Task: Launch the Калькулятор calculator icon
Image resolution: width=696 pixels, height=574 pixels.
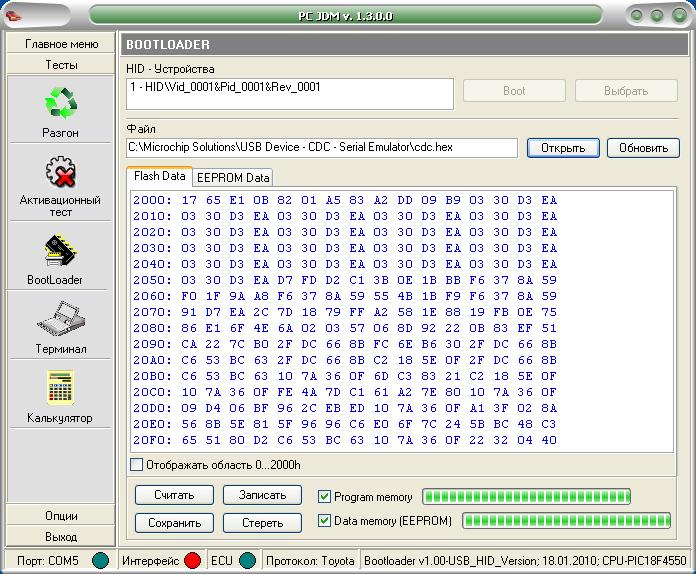Action: pyautogui.click(x=61, y=389)
